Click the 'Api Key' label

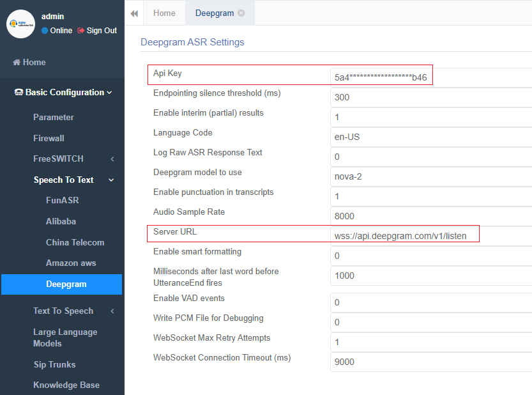[x=167, y=74]
